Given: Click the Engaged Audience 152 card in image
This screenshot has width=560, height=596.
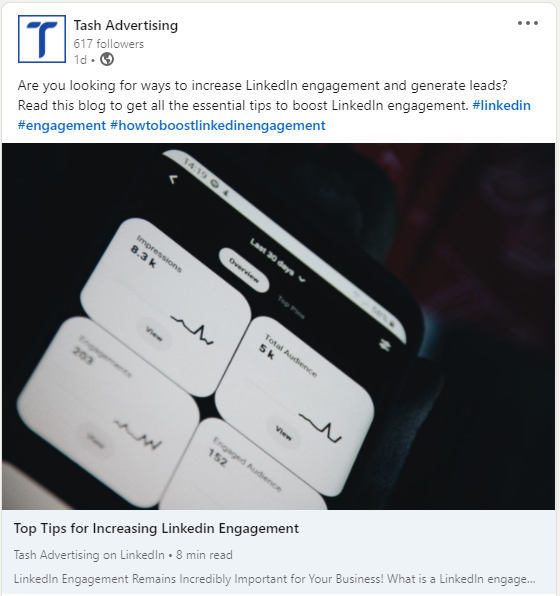Looking at the screenshot, I should click(x=243, y=466).
